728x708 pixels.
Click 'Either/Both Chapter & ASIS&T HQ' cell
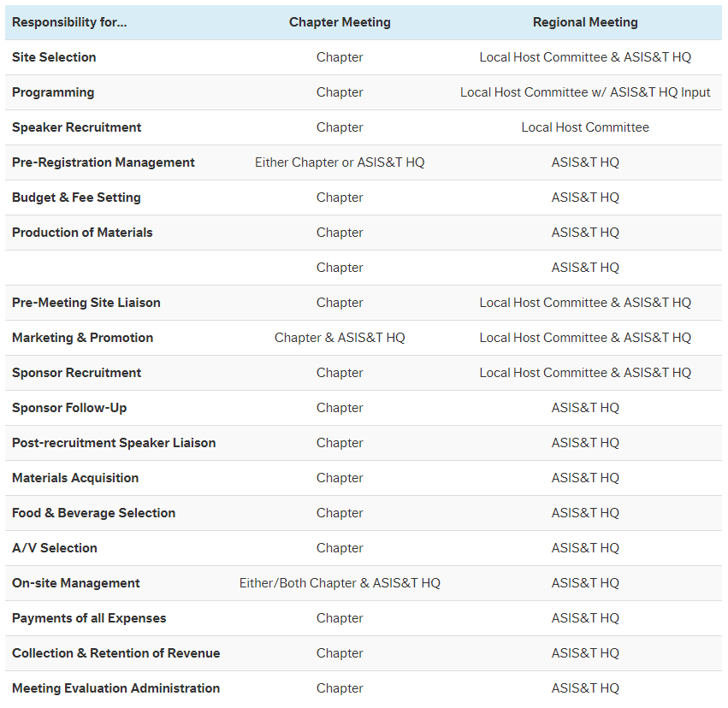tap(340, 583)
